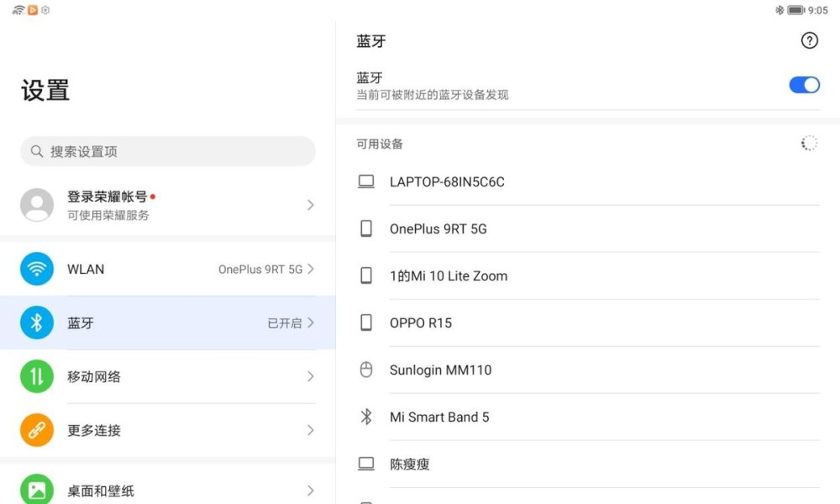Tap the gear status bar icon
840x504 pixels.
click(45, 9)
